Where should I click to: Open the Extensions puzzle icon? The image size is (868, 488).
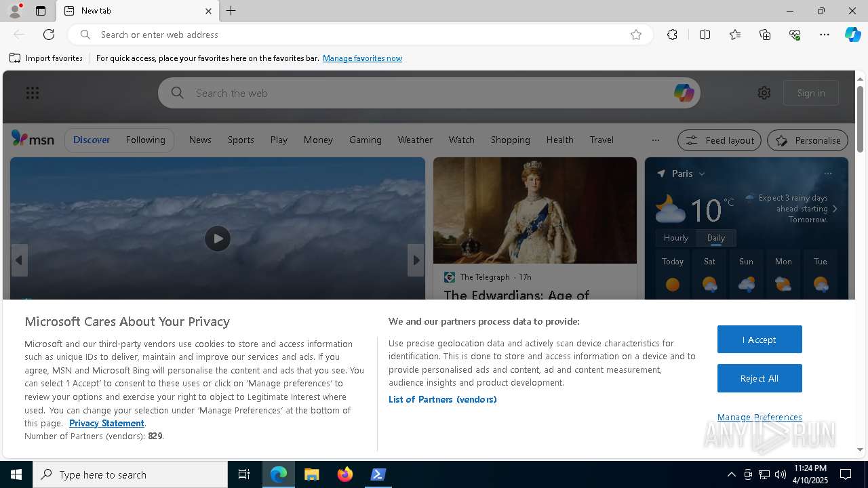(672, 35)
